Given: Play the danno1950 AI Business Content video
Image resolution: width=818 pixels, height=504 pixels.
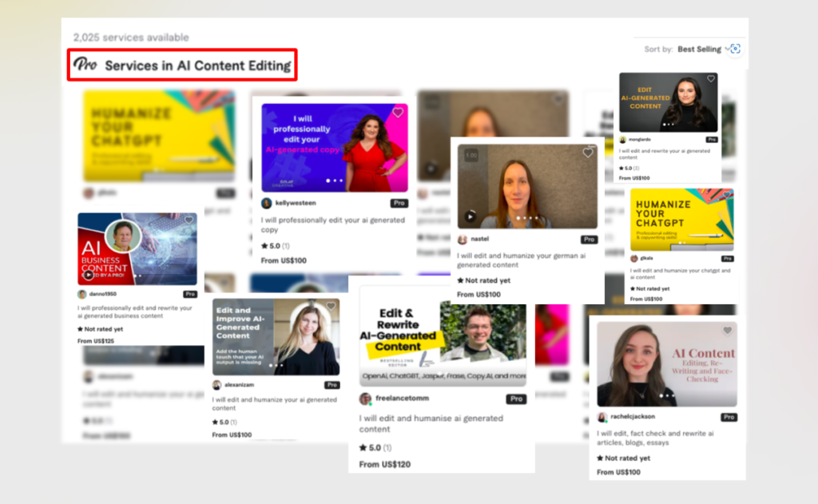Looking at the screenshot, I should pyautogui.click(x=88, y=275).
